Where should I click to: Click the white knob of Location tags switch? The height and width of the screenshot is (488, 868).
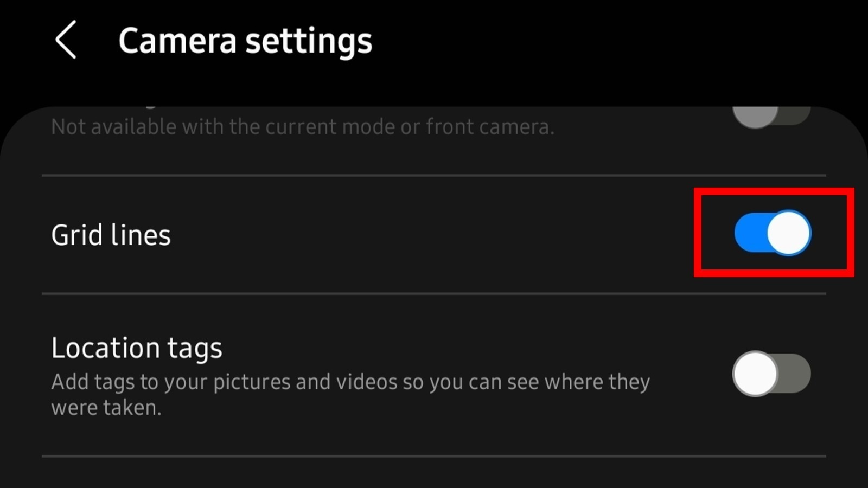755,374
